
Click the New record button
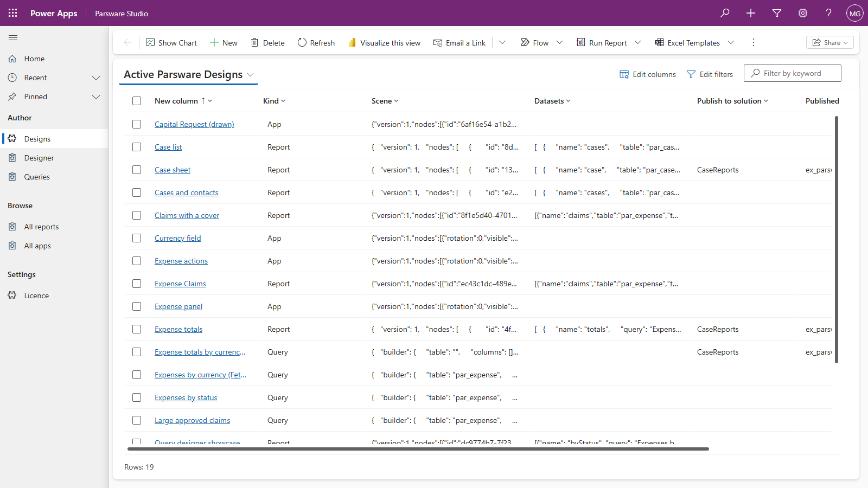tap(224, 43)
